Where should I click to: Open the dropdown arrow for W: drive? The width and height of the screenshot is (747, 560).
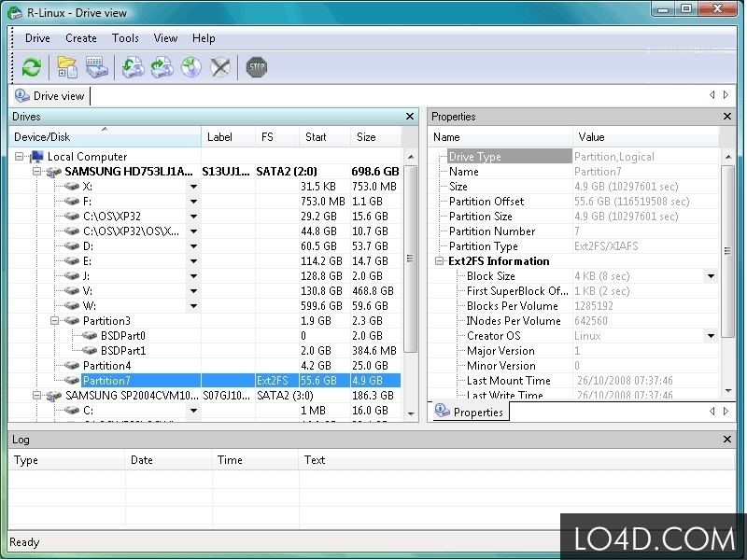coord(193,306)
